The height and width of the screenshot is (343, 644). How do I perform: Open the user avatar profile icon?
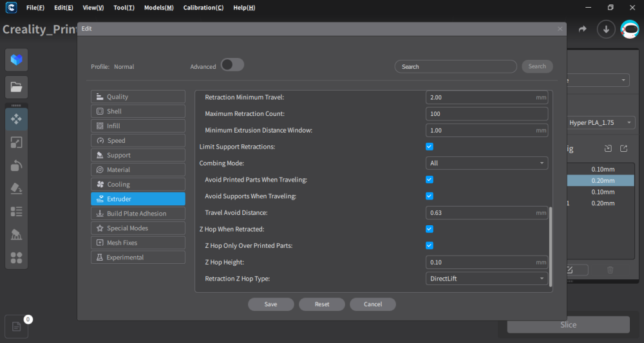pyautogui.click(x=629, y=29)
